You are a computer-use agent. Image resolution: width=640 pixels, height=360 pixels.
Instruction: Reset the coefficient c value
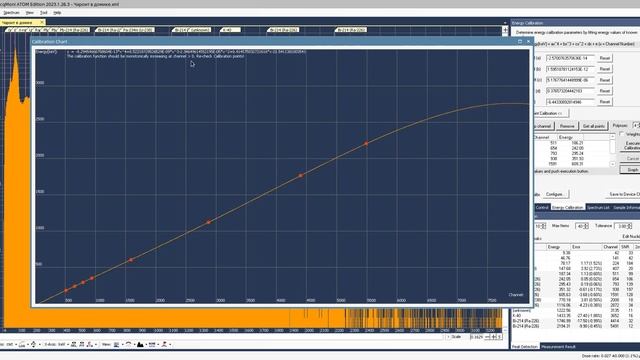point(604,80)
